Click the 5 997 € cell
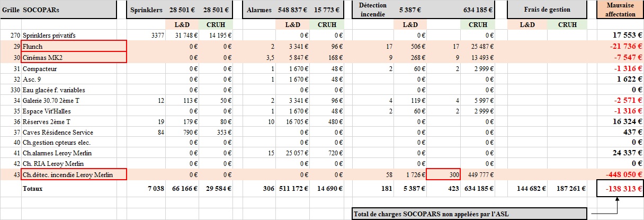 [x=478, y=101]
